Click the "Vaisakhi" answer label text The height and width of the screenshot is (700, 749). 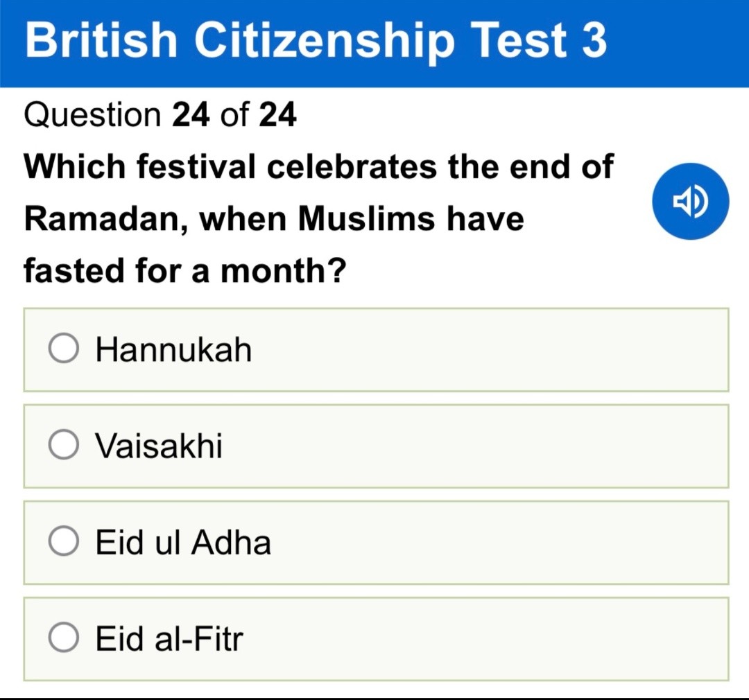pos(160,446)
